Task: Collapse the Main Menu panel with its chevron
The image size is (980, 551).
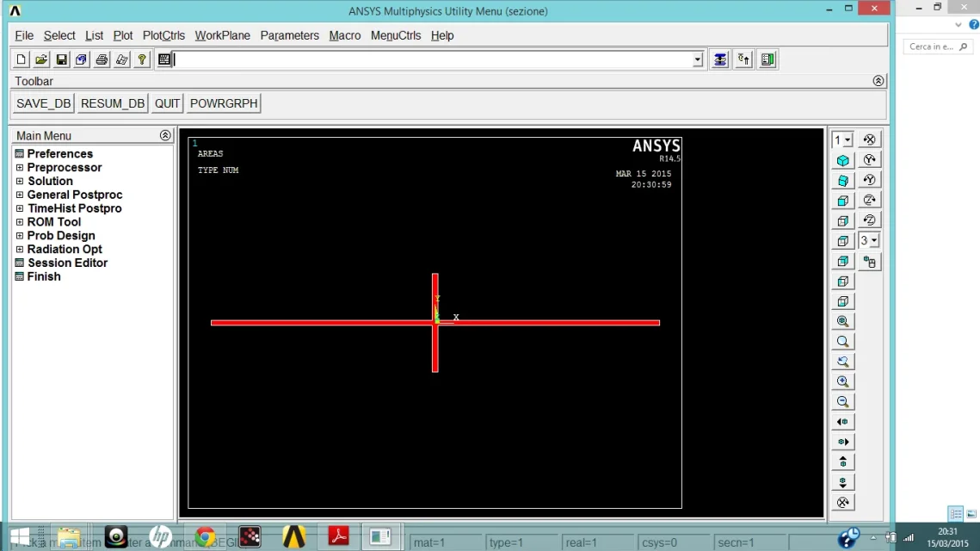Action: pos(165,135)
